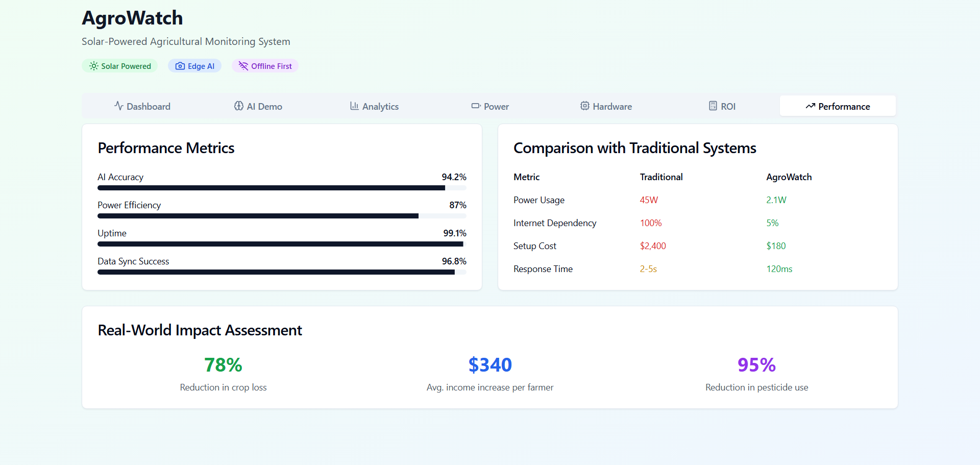Click the Data Sync Success label
The width and height of the screenshot is (980, 465).
click(x=133, y=261)
